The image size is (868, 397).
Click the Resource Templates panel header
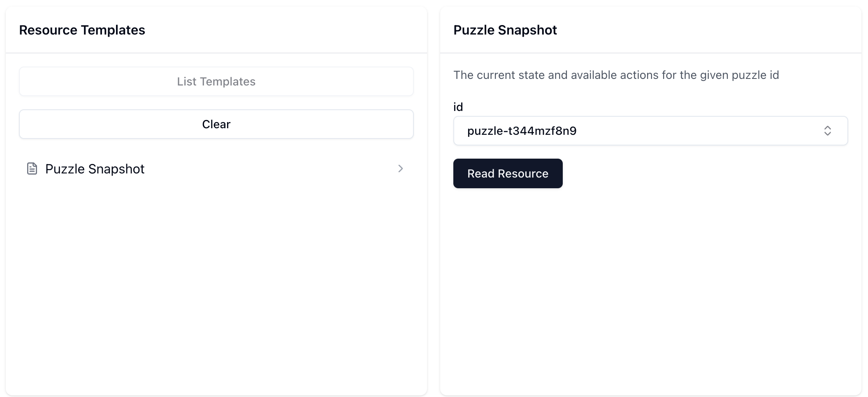(82, 30)
